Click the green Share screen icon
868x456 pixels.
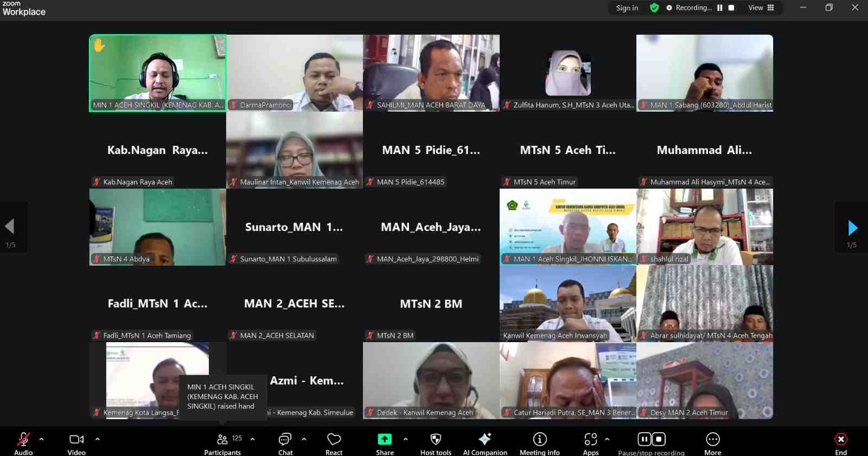(385, 439)
